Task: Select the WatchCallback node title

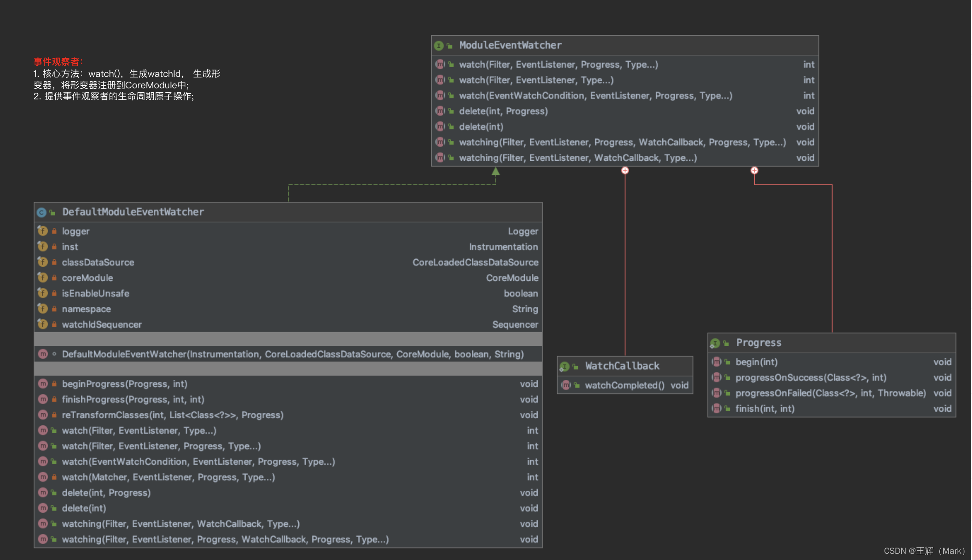Action: pyautogui.click(x=622, y=366)
